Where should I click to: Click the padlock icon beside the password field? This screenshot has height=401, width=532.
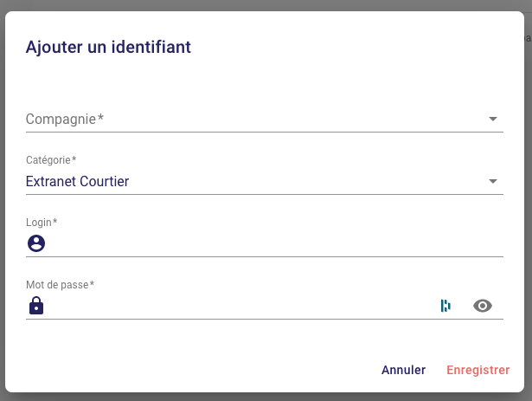click(x=35, y=306)
